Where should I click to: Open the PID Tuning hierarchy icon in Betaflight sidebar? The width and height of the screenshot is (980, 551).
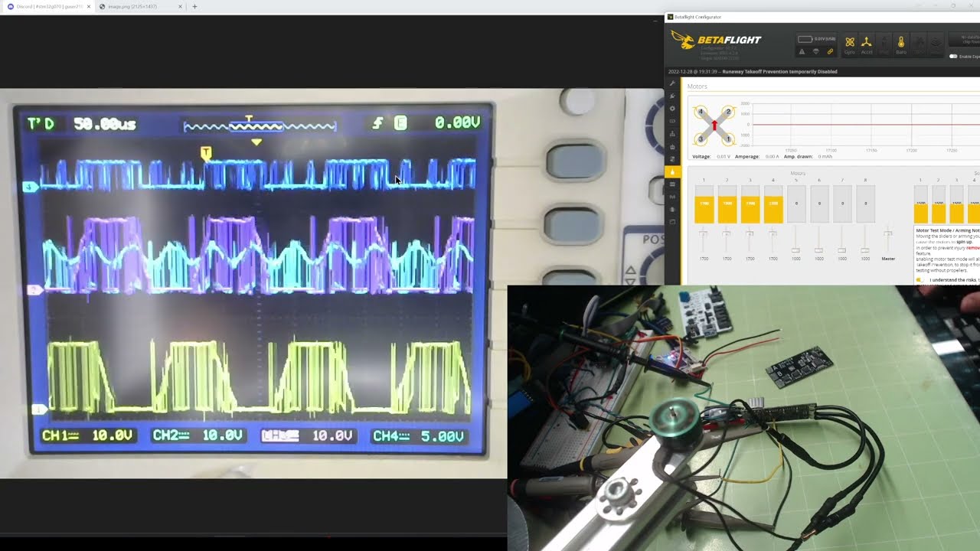672,134
